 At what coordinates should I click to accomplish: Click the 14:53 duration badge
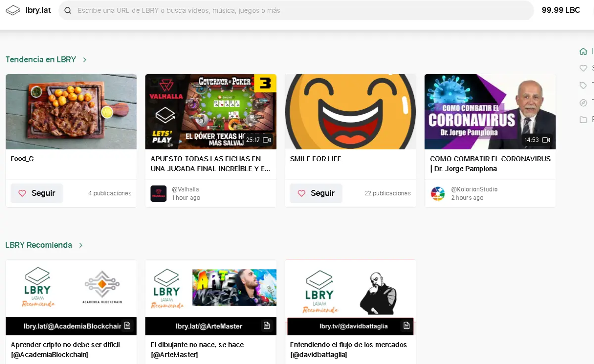(532, 140)
